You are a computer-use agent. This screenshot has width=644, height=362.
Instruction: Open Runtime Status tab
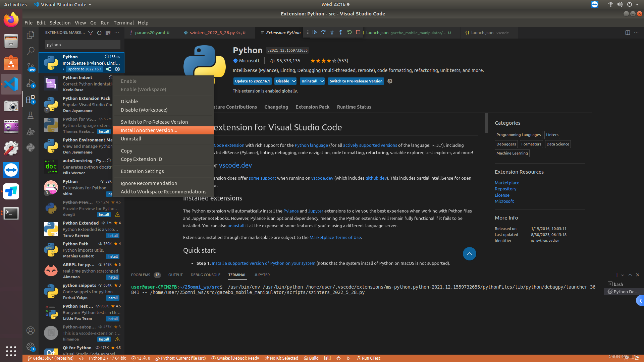tap(354, 107)
